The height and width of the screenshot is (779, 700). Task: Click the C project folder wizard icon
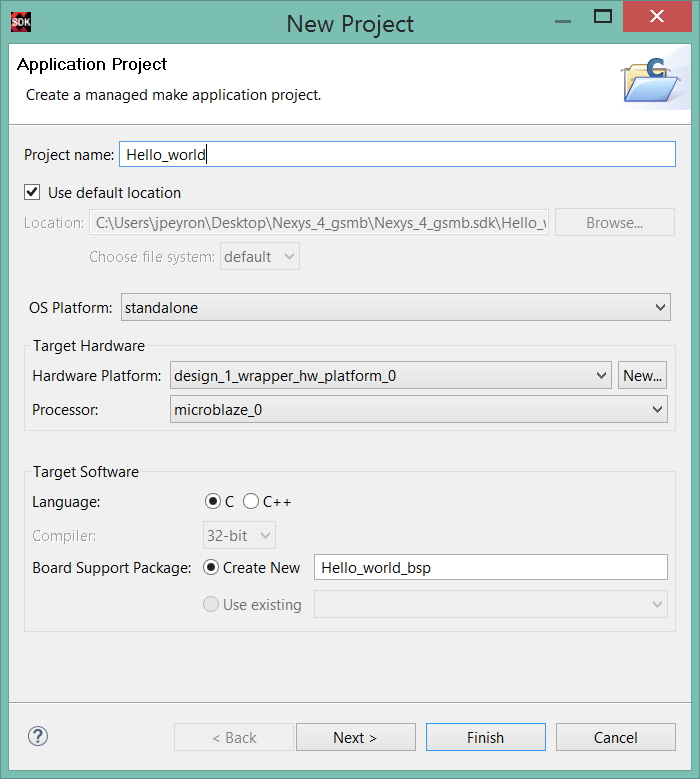point(651,80)
